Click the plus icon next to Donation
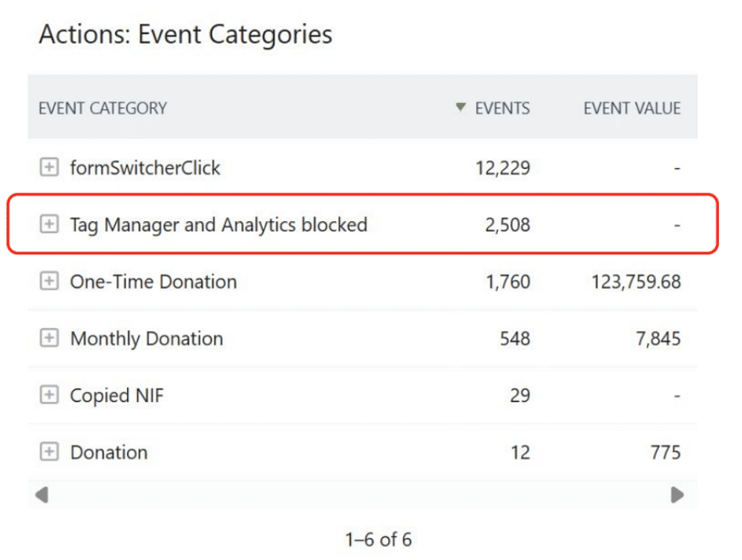Screen dimensions: 742x560 [49, 452]
